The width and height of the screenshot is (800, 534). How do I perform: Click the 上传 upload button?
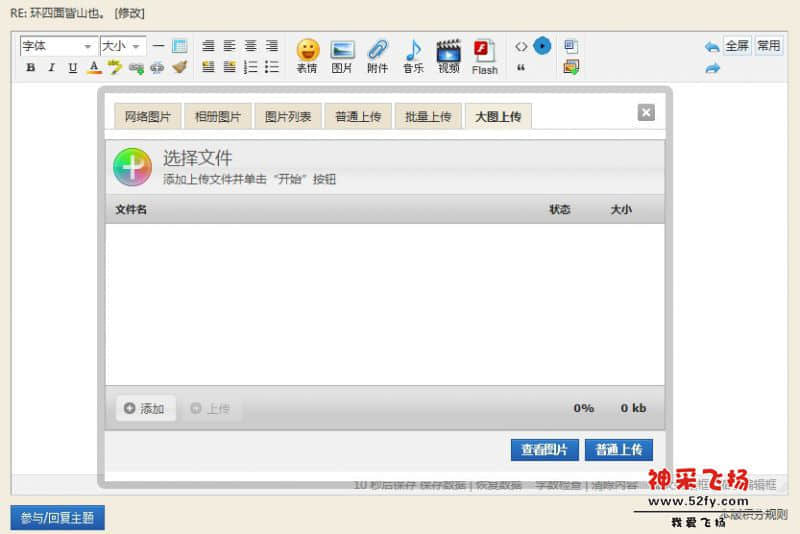click(x=211, y=408)
